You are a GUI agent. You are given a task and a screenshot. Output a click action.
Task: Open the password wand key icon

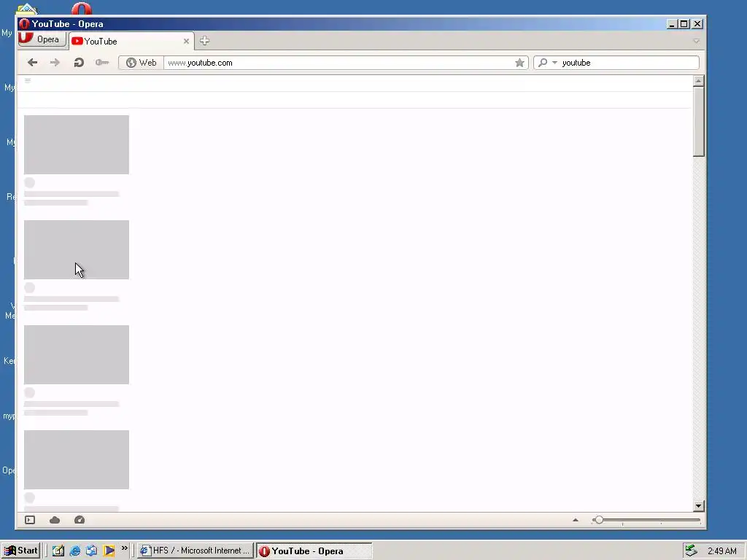102,63
